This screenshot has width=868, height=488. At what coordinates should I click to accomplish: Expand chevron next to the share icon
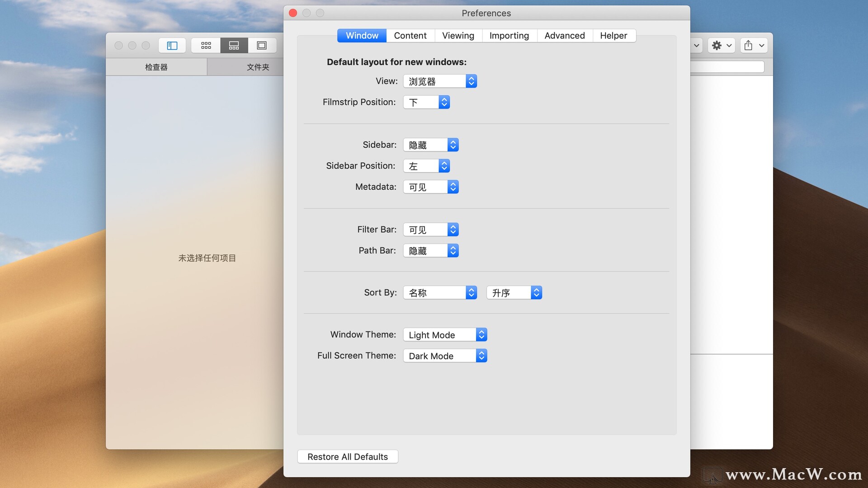click(762, 46)
